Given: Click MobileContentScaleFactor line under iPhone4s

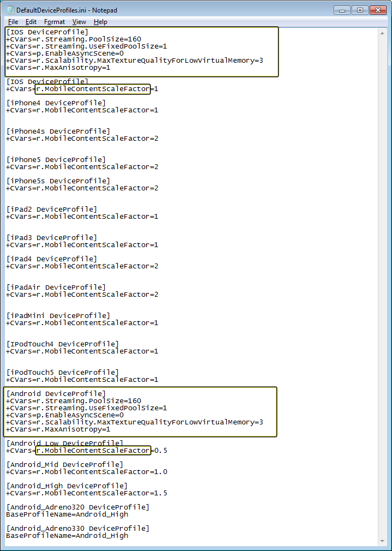Looking at the screenshot, I should click(82, 139).
